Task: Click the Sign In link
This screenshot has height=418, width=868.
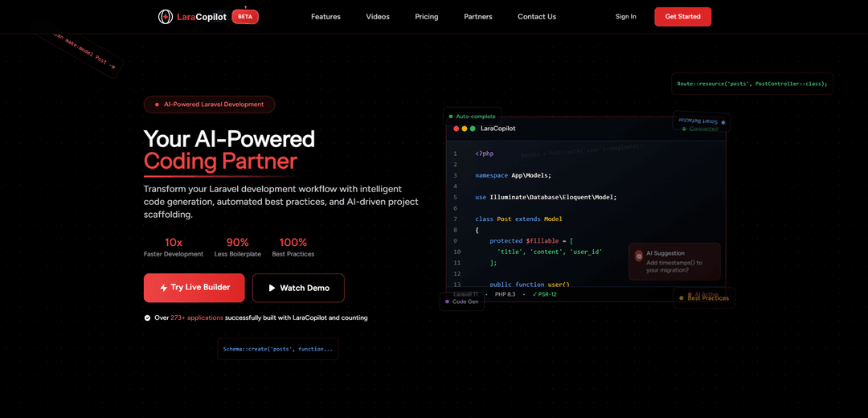Action: [x=625, y=17]
